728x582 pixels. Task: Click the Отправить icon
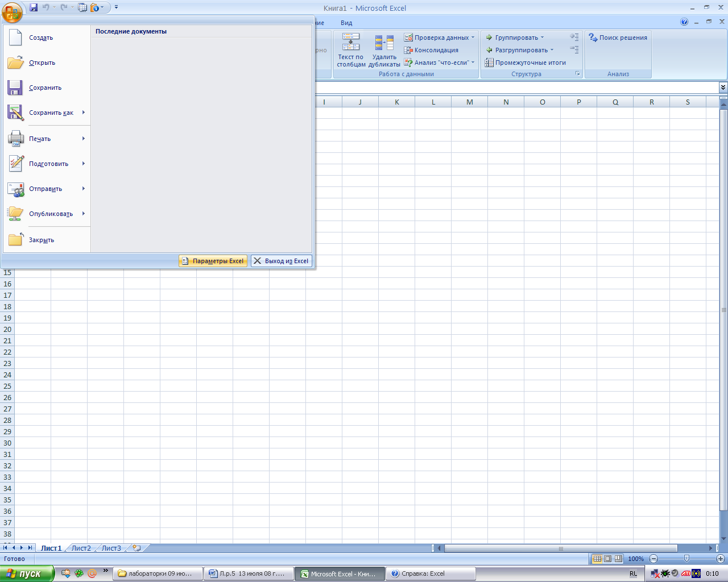pyautogui.click(x=15, y=189)
